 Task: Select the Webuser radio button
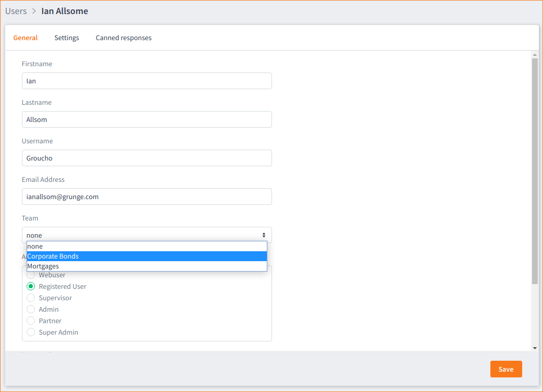tap(31, 275)
